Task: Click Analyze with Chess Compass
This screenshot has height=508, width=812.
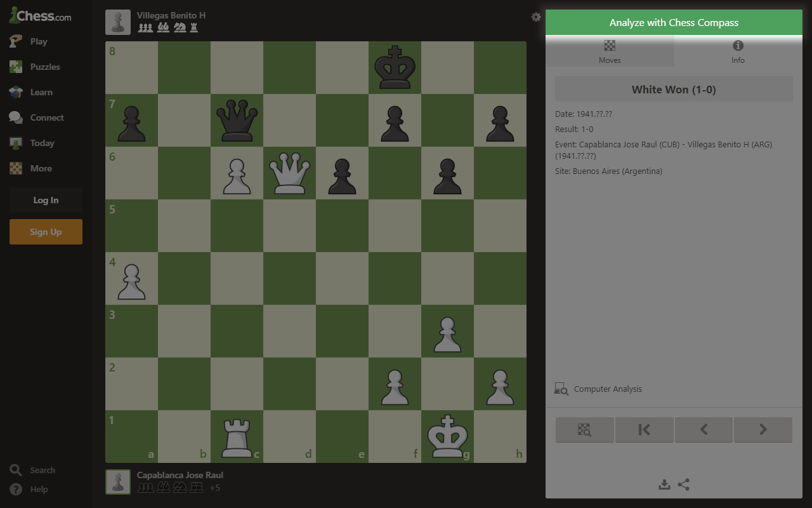Action: point(674,22)
